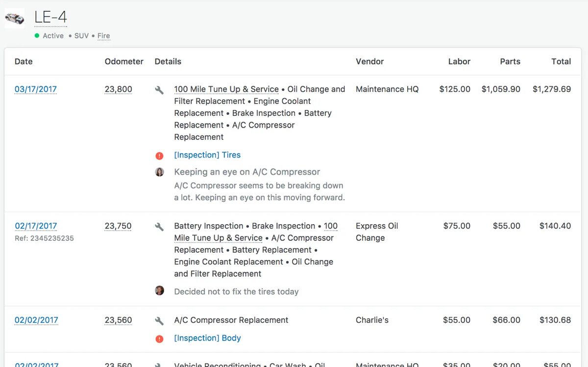
Task: Click the first 100 Mile Tune Up & Service link
Action: tap(226, 89)
